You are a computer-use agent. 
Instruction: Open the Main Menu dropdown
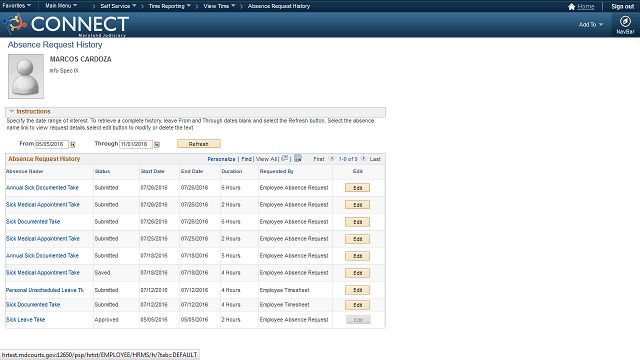61,6
